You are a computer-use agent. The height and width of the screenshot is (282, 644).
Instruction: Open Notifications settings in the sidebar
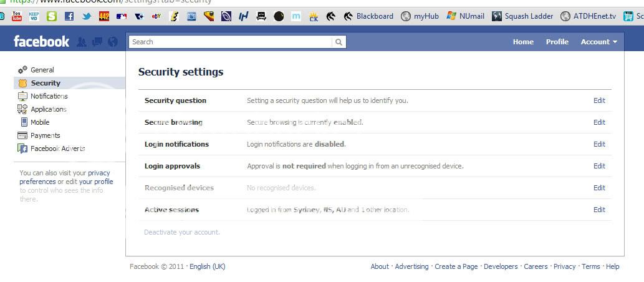tap(49, 96)
